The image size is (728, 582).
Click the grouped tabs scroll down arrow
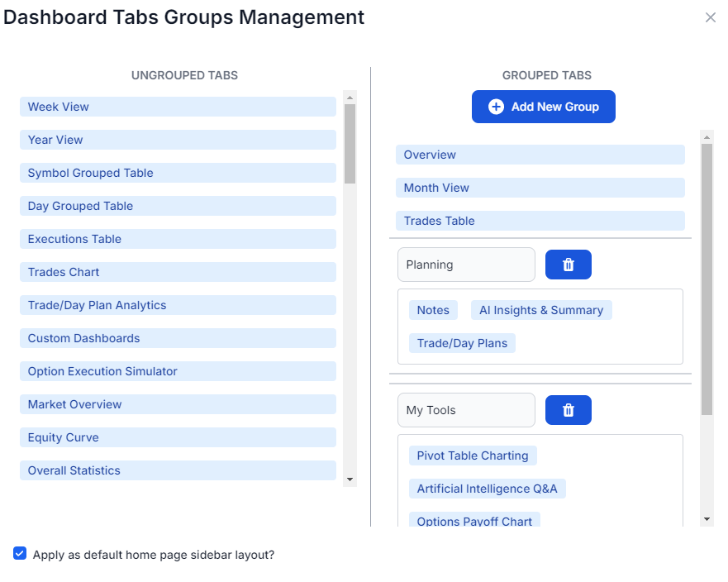[707, 519]
